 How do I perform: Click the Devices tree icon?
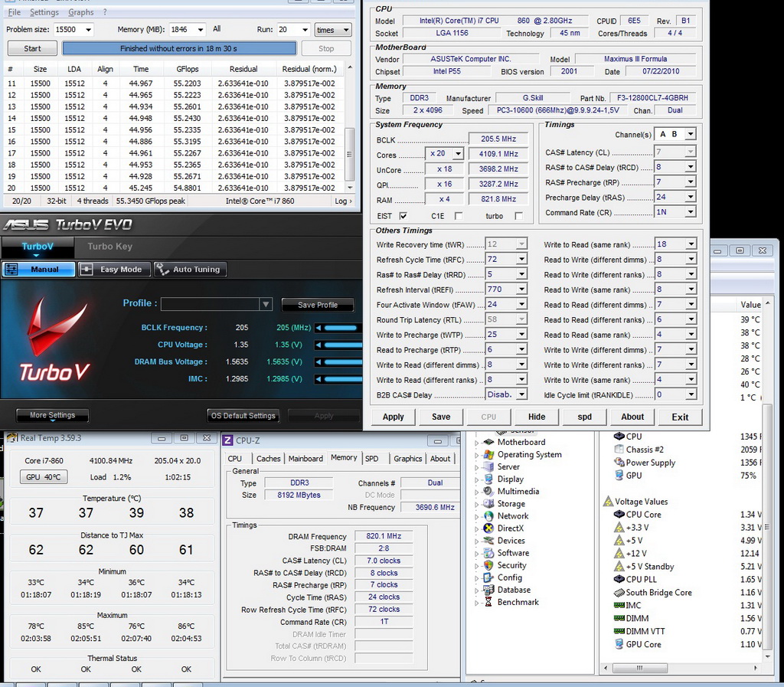click(488, 541)
